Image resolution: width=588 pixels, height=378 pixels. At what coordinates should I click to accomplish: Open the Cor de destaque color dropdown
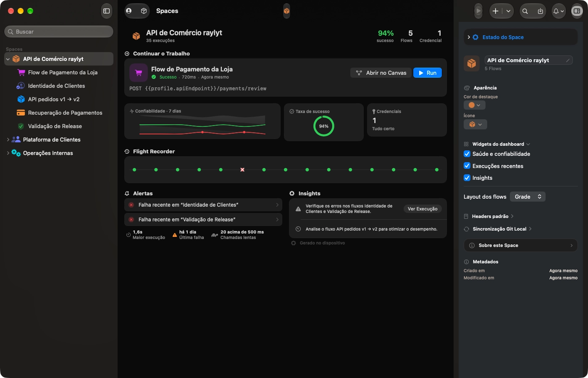click(x=475, y=105)
